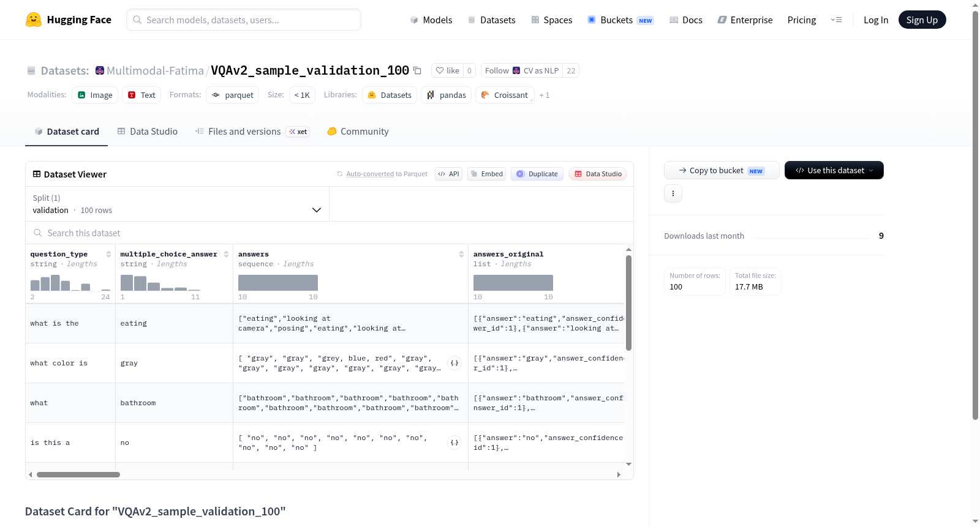
Task: Click the magnifier icon in dataset search
Action: tap(38, 233)
